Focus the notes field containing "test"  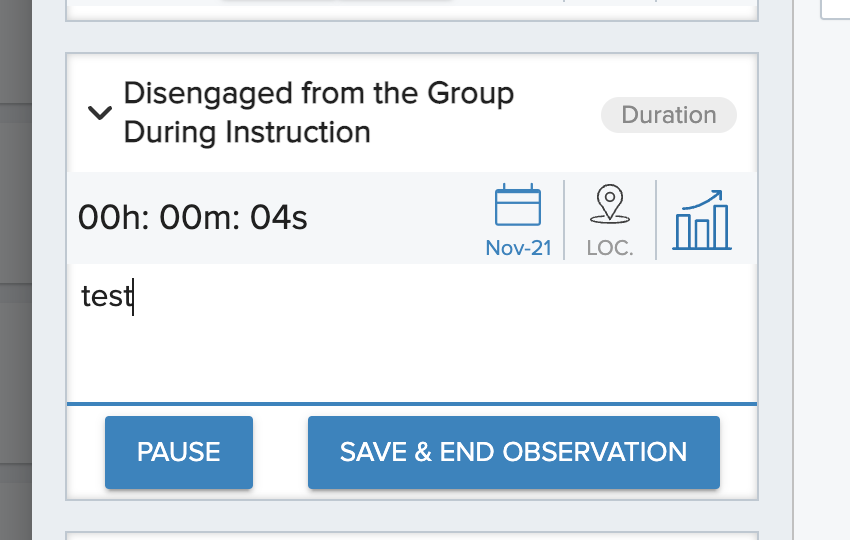coord(412,333)
